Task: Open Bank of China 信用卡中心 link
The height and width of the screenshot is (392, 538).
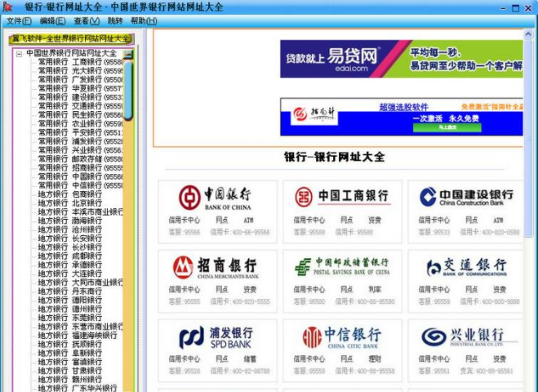Action: point(185,220)
